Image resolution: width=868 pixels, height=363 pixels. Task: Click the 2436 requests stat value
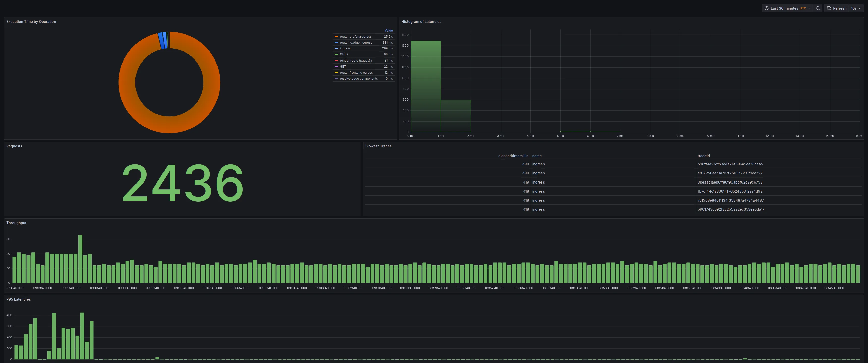click(182, 183)
